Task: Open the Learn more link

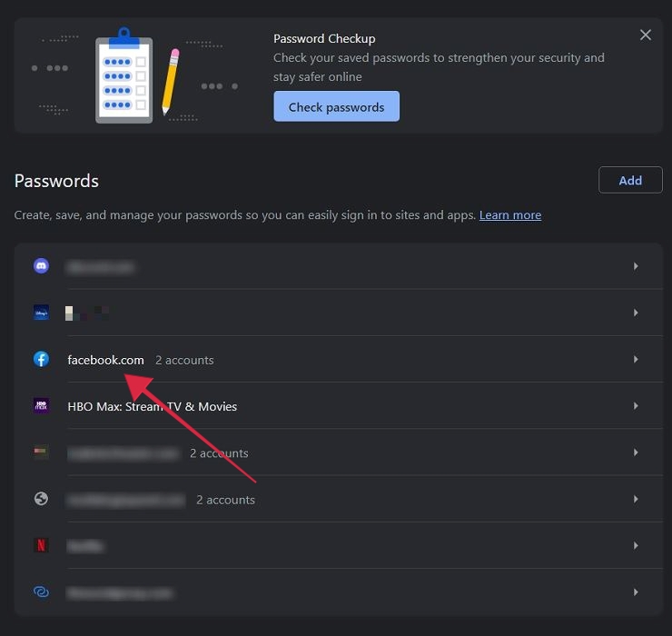Action: [510, 214]
